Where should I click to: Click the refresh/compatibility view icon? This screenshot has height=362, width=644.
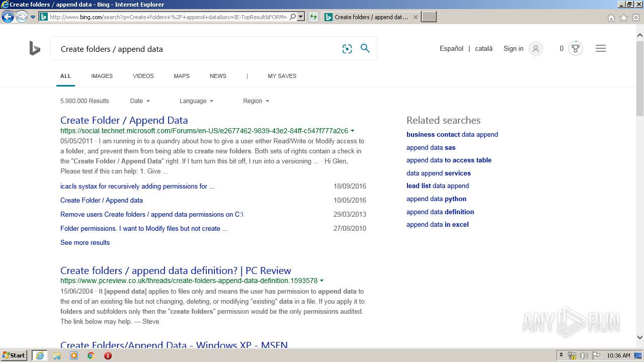(x=313, y=17)
